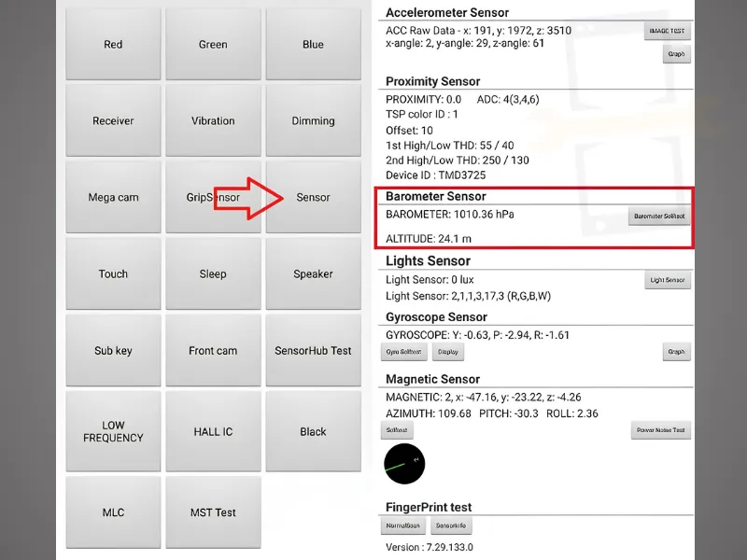
Task: Start the fingerprint NormalScan
Action: 403,525
